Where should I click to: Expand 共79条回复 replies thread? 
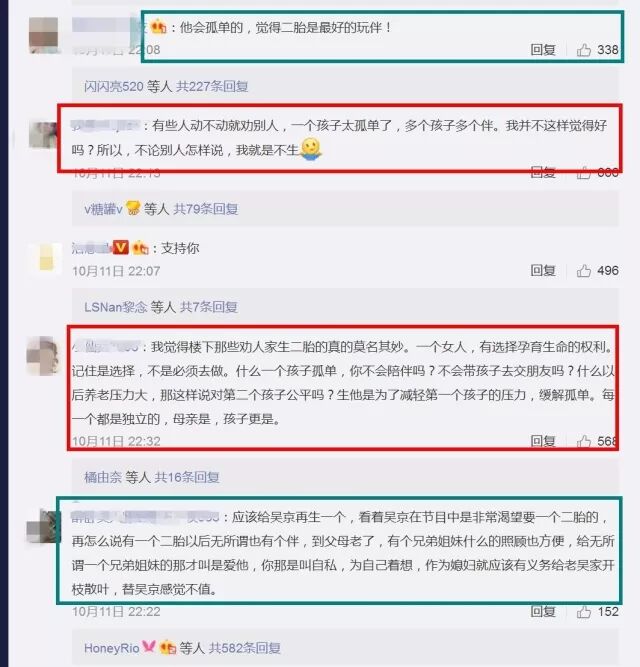click(x=206, y=209)
